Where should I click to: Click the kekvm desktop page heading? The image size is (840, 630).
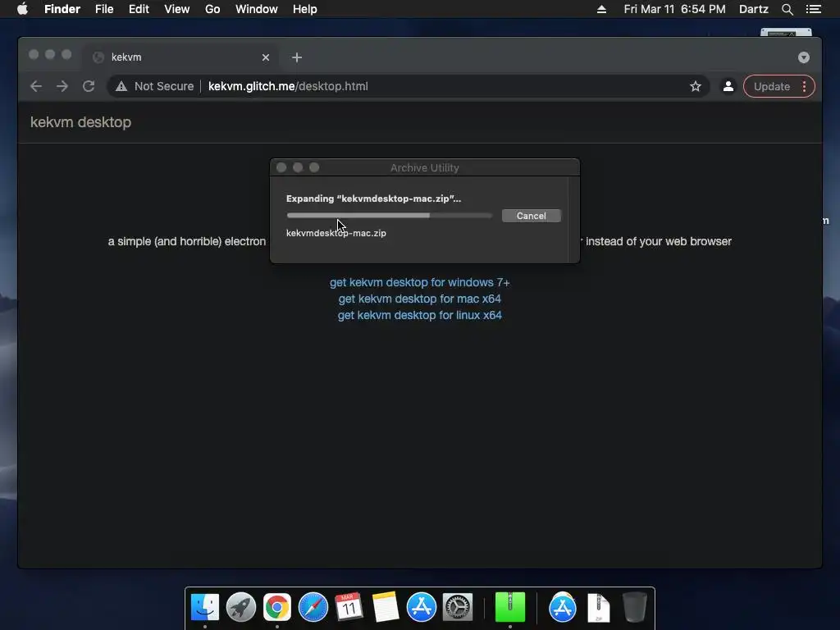click(x=81, y=122)
